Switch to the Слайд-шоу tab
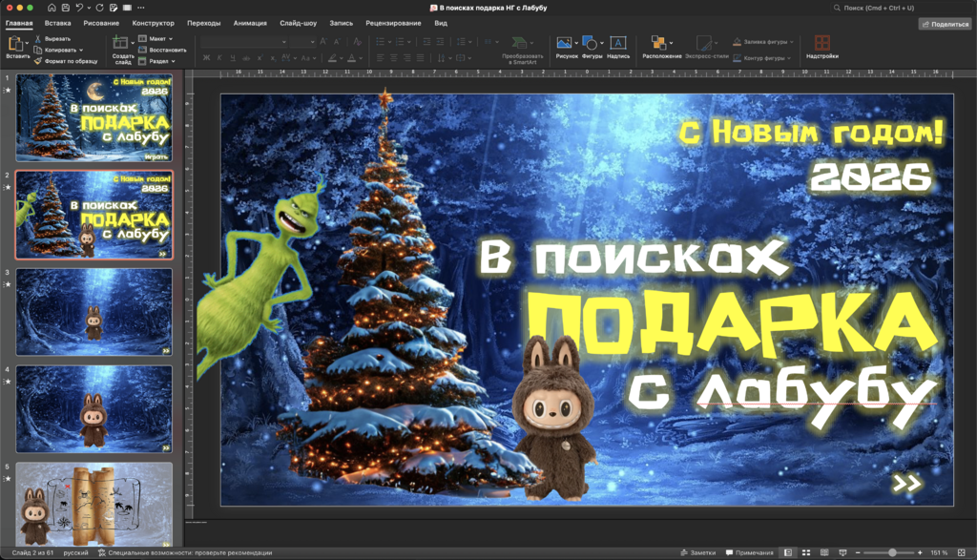977x560 pixels. [298, 23]
